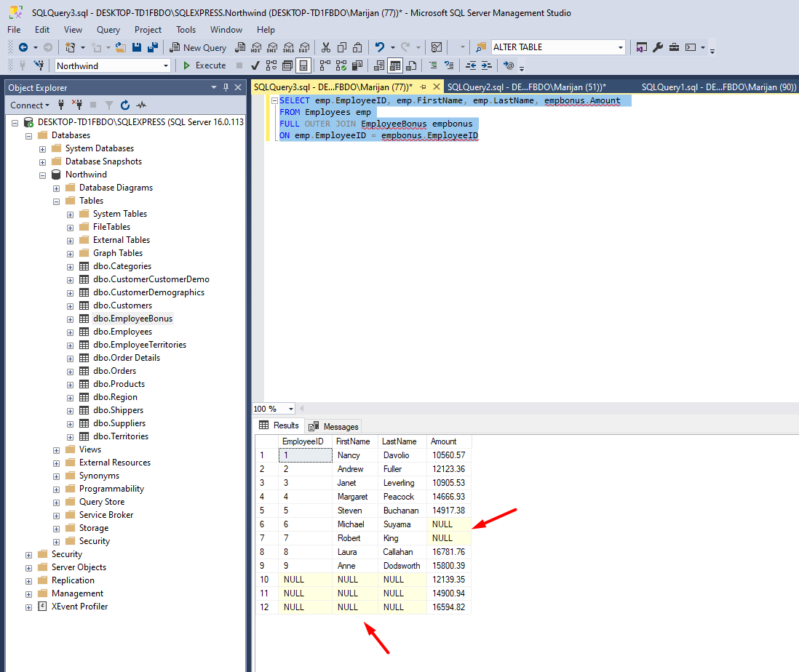
Task: Select dbo.Orders table in the tree
Action: click(x=115, y=371)
